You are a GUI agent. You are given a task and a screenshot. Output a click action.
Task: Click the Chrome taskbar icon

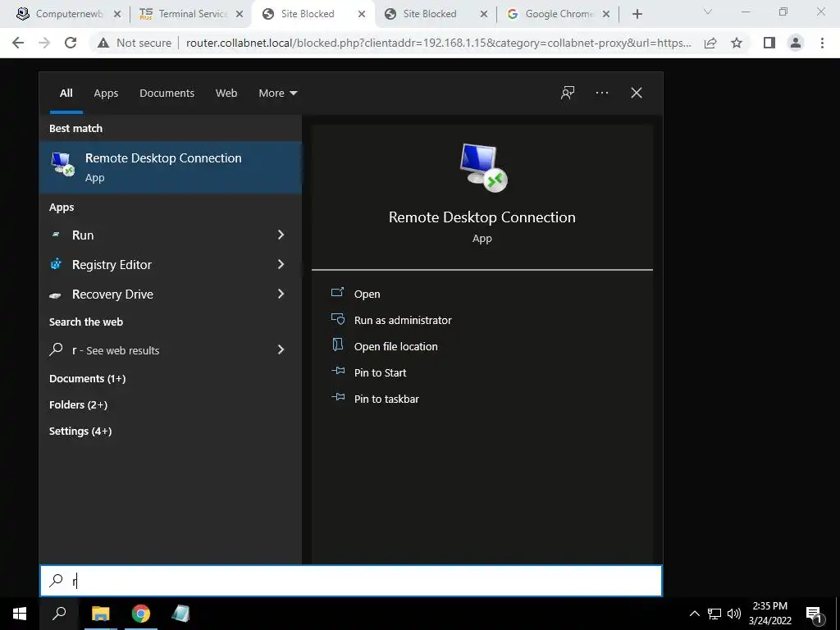[141, 614]
